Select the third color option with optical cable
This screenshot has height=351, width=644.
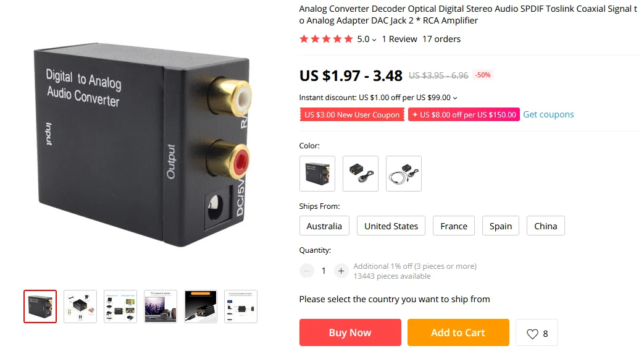pos(403,174)
